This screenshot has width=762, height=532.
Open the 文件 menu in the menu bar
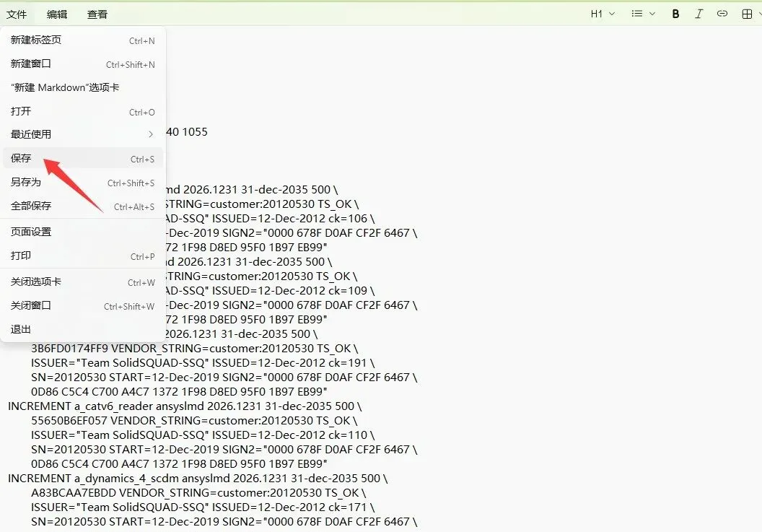[x=17, y=14]
